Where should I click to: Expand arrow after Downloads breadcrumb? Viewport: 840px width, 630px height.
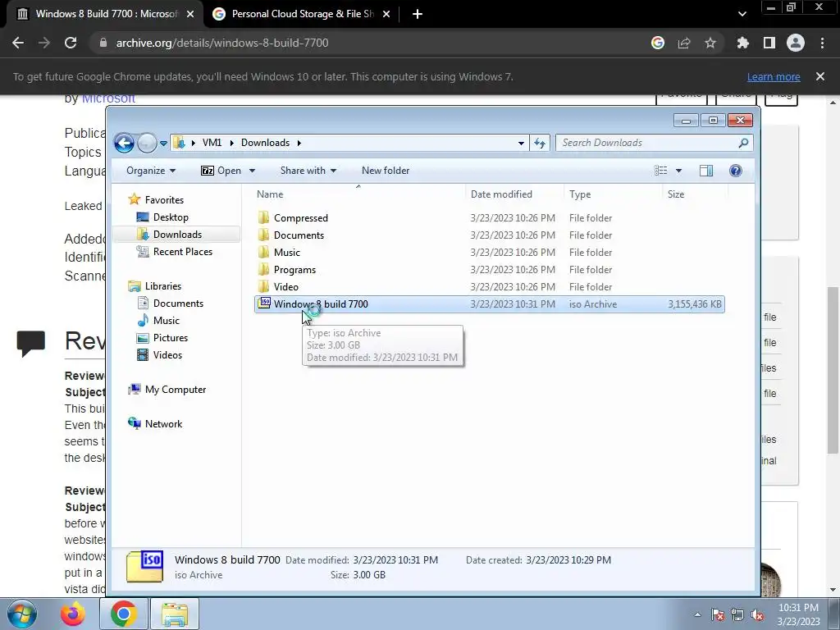click(x=299, y=143)
